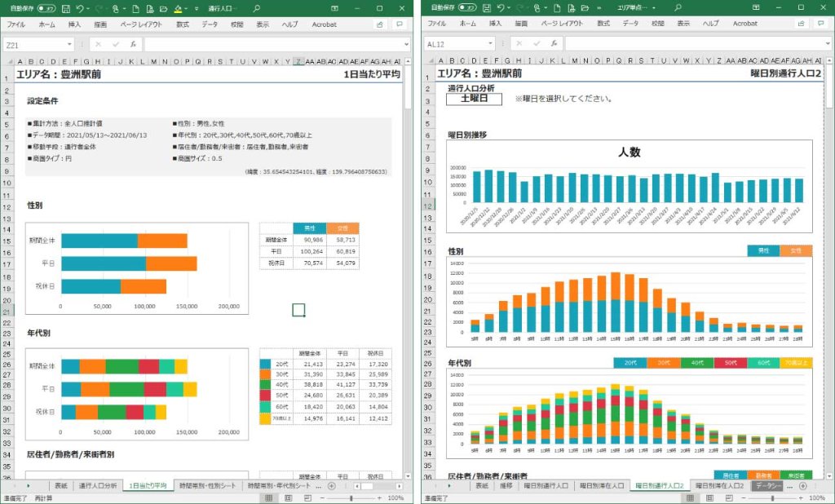Click the Undo icon in the left workbook
The height and width of the screenshot is (504, 835).
pyautogui.click(x=81, y=8)
